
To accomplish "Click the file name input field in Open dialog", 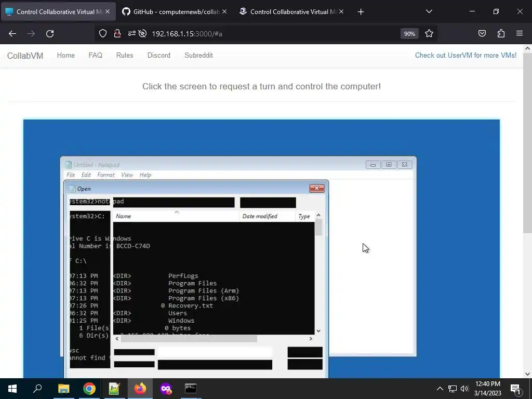I will coord(215,352).
